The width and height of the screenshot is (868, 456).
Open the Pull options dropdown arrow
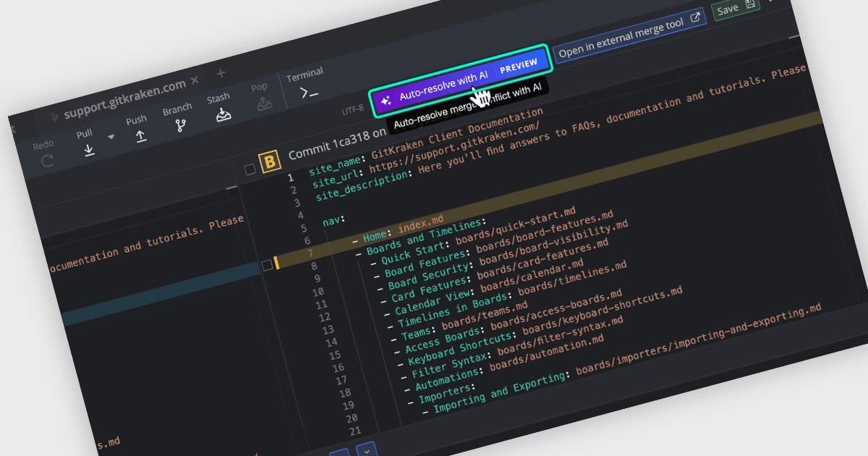[111, 137]
